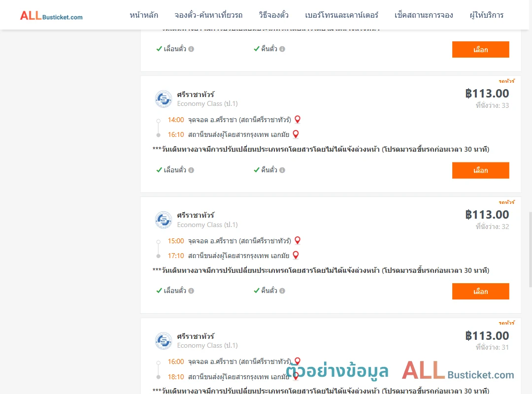Open จองตั๋ว-ค้นหาเที่ยวรถ menu
Image resolution: width=532 pixels, height=394 pixels.
click(x=208, y=15)
